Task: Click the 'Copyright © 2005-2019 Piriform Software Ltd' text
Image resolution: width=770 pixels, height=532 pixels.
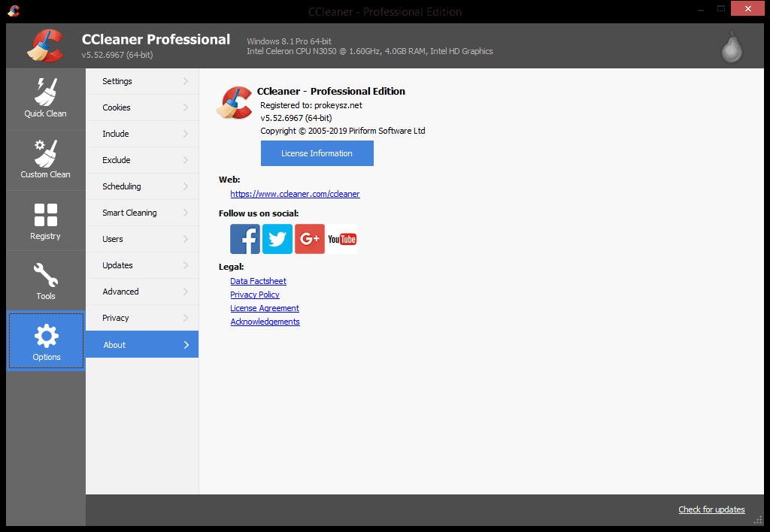Action: pos(343,131)
